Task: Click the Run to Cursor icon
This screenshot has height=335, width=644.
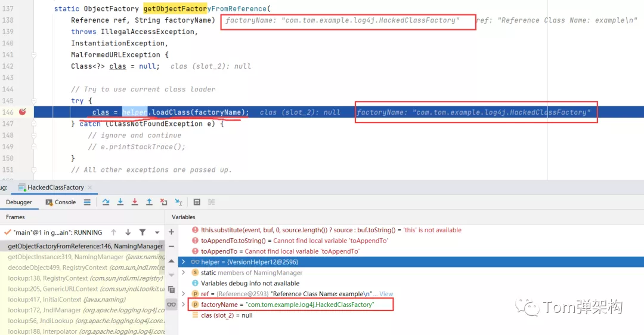Action: (x=178, y=202)
